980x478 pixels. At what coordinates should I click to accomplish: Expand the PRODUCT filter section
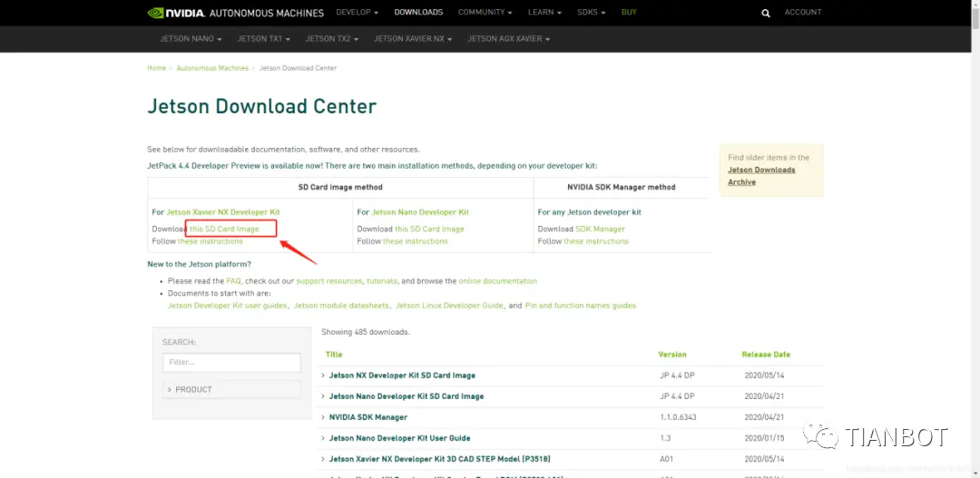click(232, 389)
